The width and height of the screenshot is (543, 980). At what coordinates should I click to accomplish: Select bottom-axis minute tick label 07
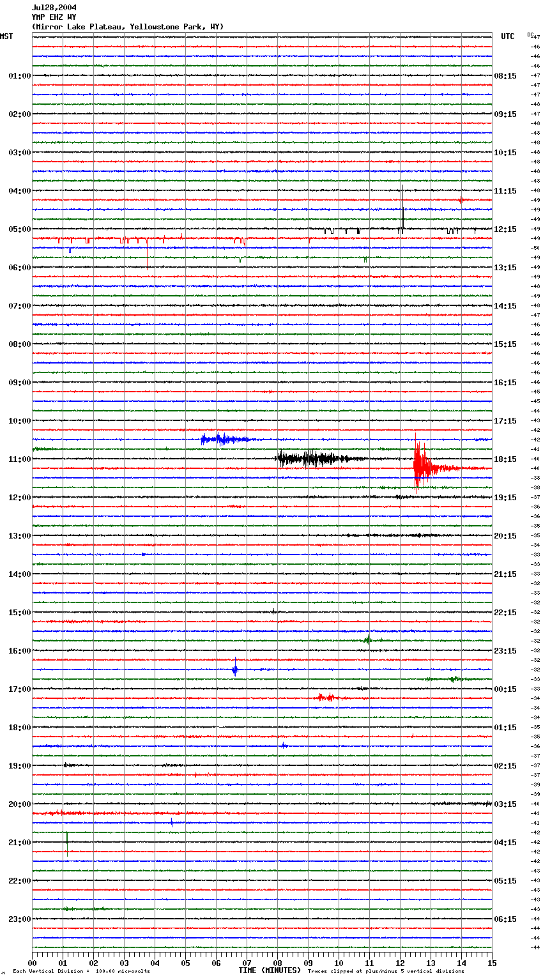click(x=247, y=963)
